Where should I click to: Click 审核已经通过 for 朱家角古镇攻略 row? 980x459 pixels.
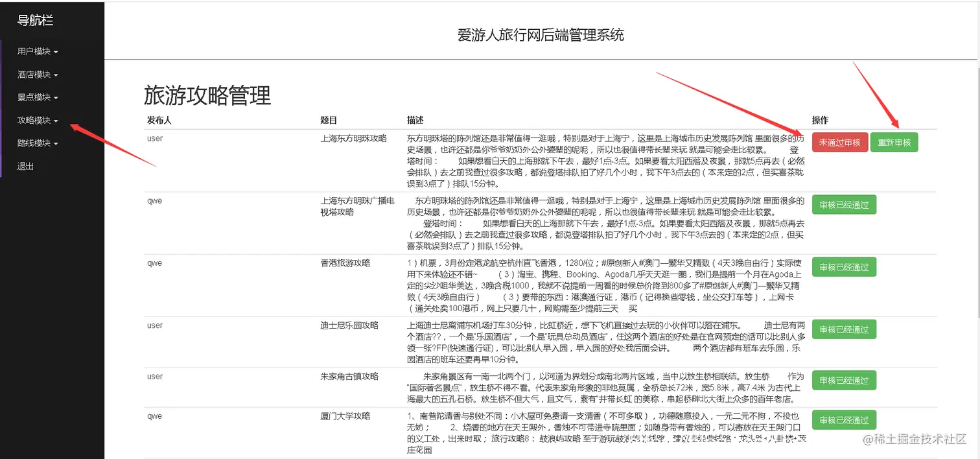click(x=844, y=380)
